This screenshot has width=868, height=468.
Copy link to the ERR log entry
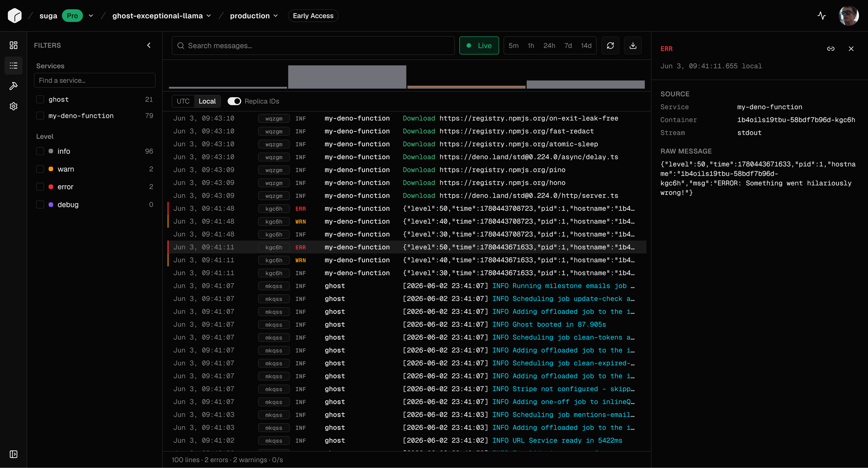click(831, 49)
